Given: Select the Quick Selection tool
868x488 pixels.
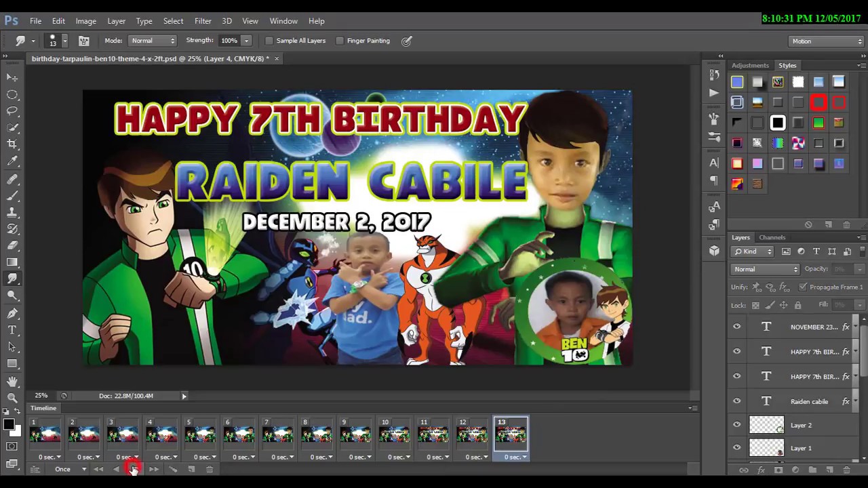Looking at the screenshot, I should click(12, 127).
